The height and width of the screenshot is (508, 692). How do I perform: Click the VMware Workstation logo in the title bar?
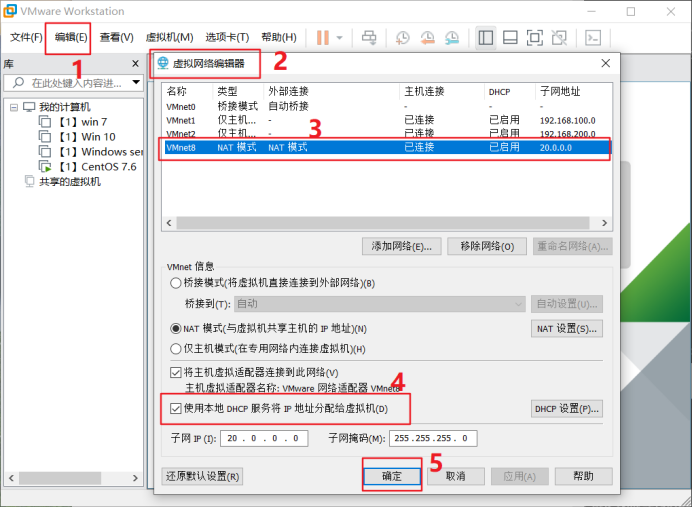pos(10,11)
